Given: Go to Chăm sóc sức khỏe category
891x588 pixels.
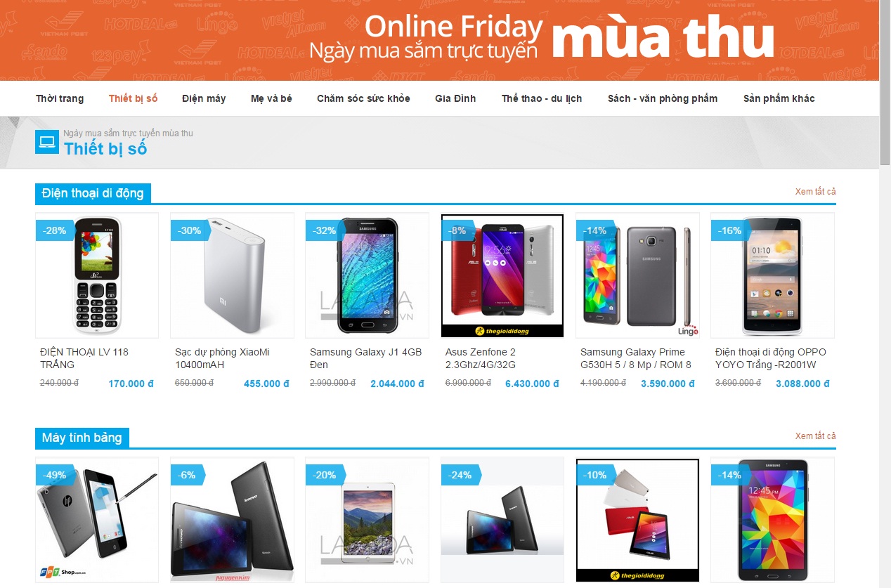Looking at the screenshot, I should click(x=363, y=98).
